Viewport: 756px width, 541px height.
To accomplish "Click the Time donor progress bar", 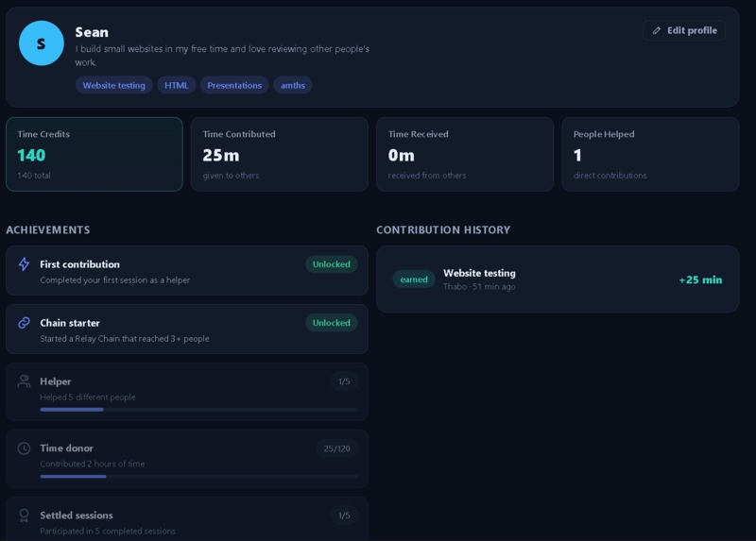I will (198, 477).
